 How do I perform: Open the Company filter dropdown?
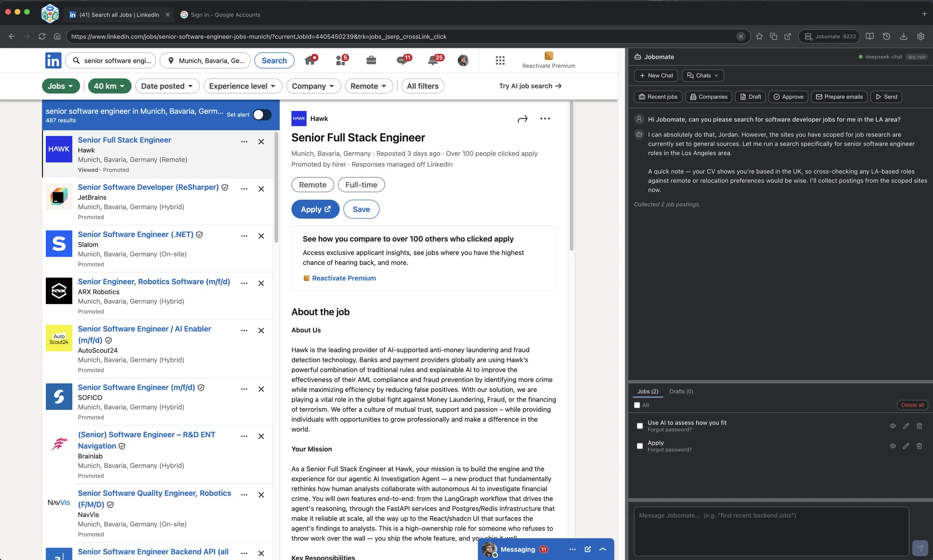click(313, 86)
